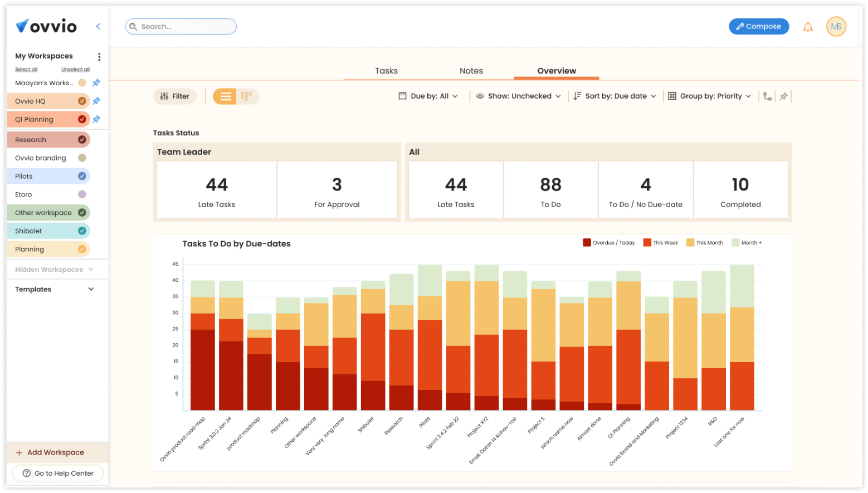Click the hierarchy icon in the toolbar
The height and width of the screenshot is (493, 868).
(x=767, y=96)
